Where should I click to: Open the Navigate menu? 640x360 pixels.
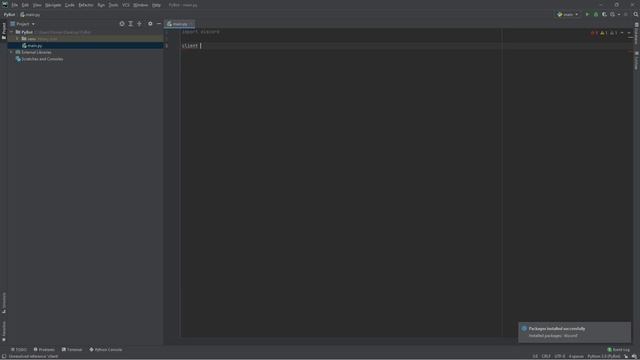click(53, 5)
